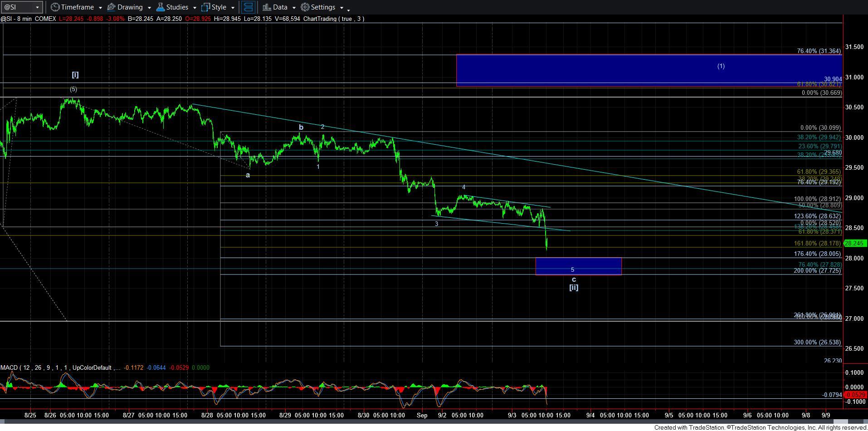Open the Style menu label
868x431 pixels.
pyautogui.click(x=219, y=7)
